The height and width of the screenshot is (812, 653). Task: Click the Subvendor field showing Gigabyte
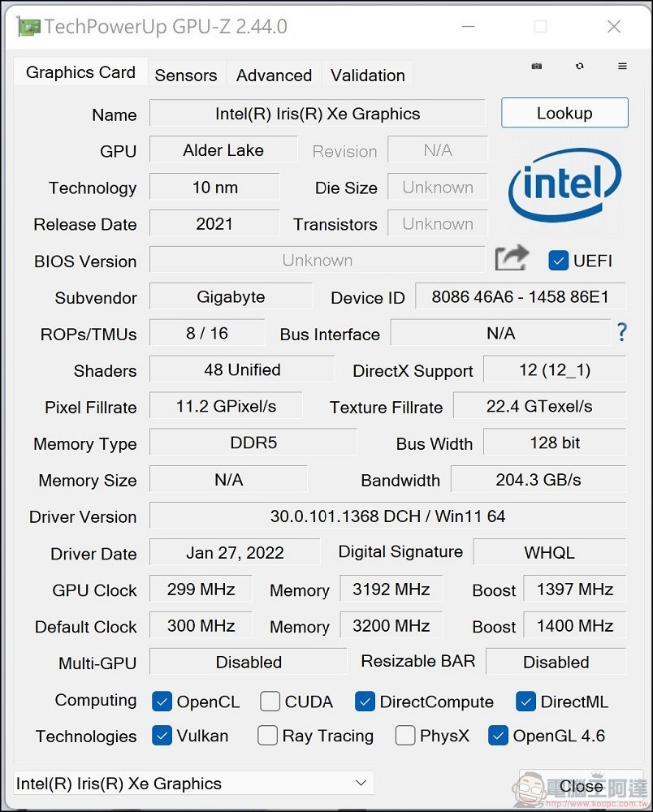(x=231, y=296)
